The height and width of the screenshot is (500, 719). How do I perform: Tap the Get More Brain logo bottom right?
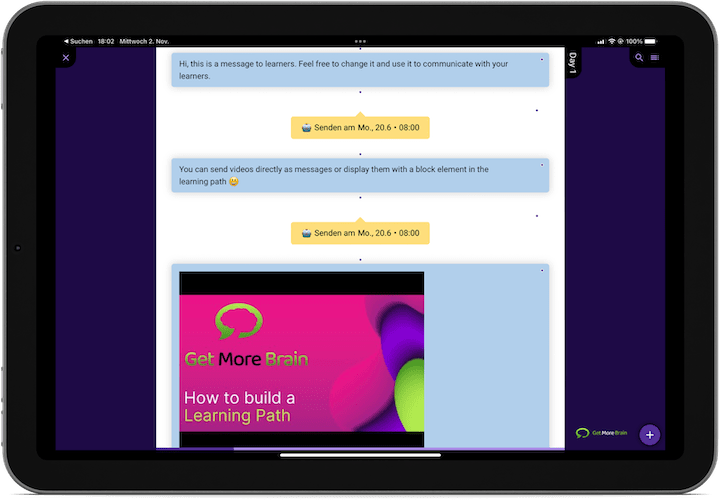pyautogui.click(x=602, y=433)
